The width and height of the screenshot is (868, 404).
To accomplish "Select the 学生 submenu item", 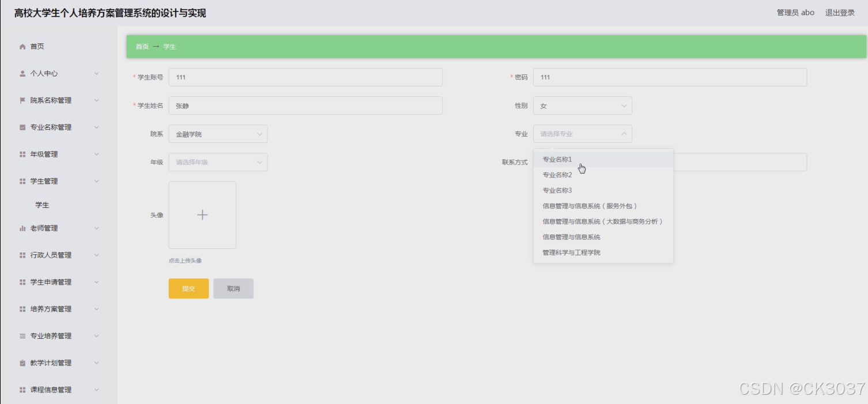I will (43, 205).
